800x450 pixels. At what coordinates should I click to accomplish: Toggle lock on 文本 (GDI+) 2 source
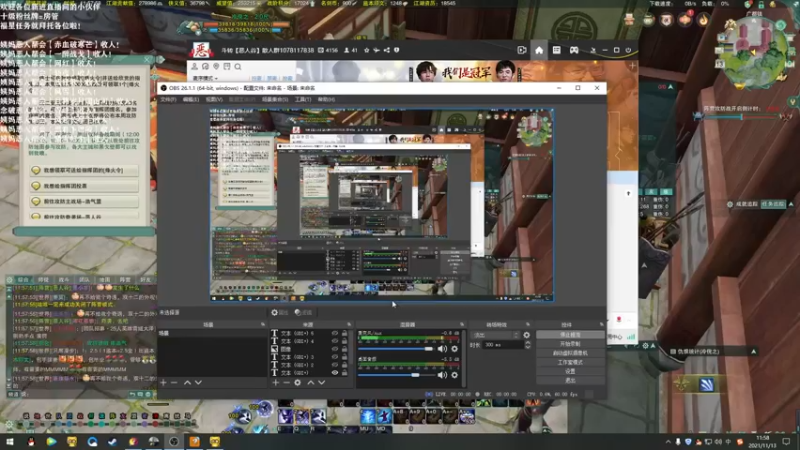(344, 365)
